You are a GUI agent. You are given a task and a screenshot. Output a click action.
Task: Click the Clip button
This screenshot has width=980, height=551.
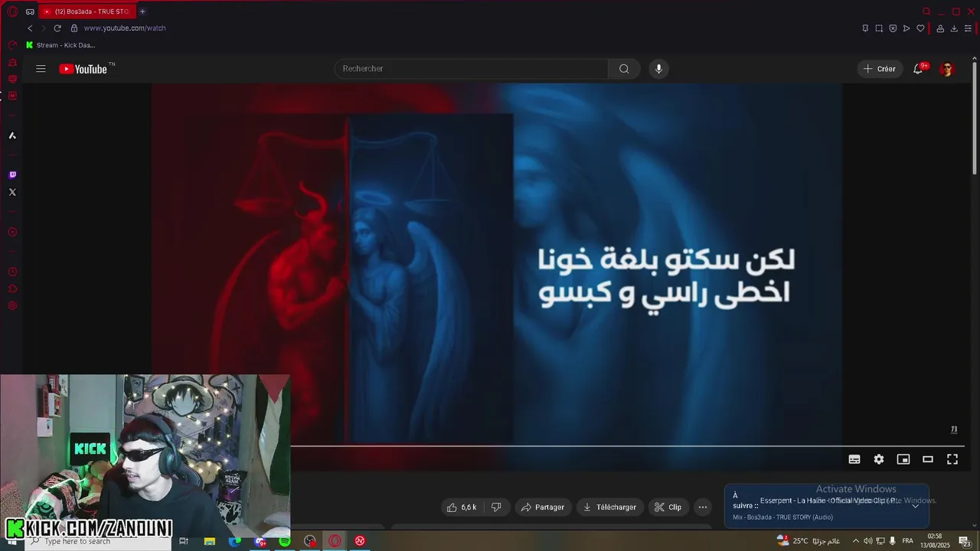pyautogui.click(x=668, y=507)
